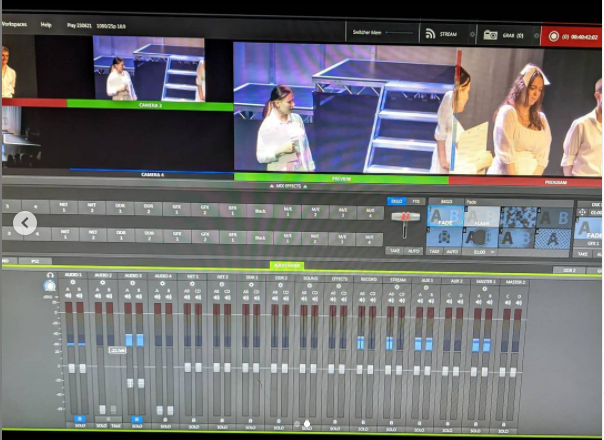Select GFX 2 on top switcher row

205,210
